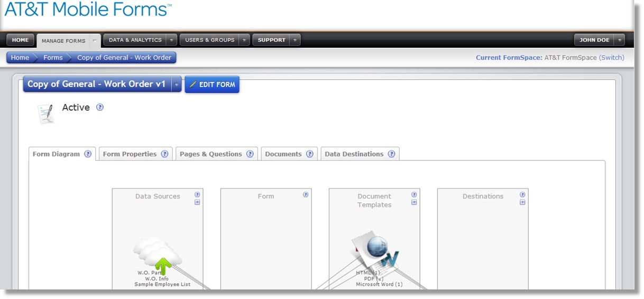This screenshot has width=644, height=299.
Task: Click the Switch FormSpace link
Action: [611, 58]
